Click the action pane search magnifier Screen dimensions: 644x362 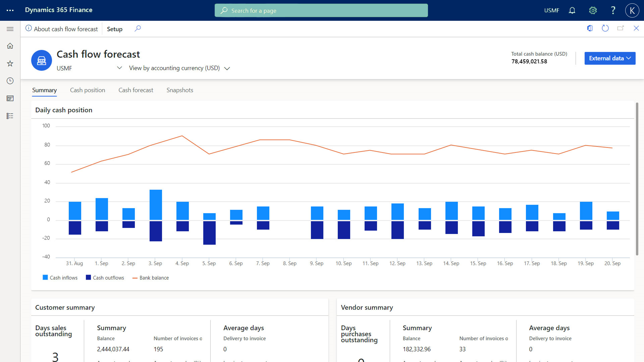(137, 29)
